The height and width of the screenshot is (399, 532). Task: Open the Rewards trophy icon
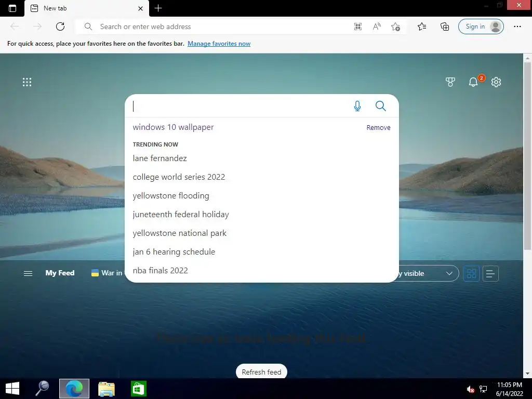click(x=450, y=82)
